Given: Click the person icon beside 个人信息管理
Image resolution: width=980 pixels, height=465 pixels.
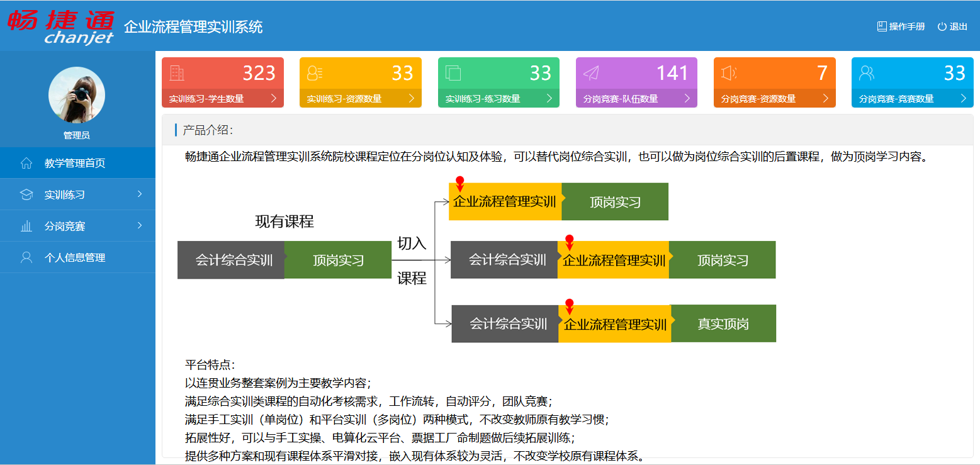Looking at the screenshot, I should pos(26,257).
